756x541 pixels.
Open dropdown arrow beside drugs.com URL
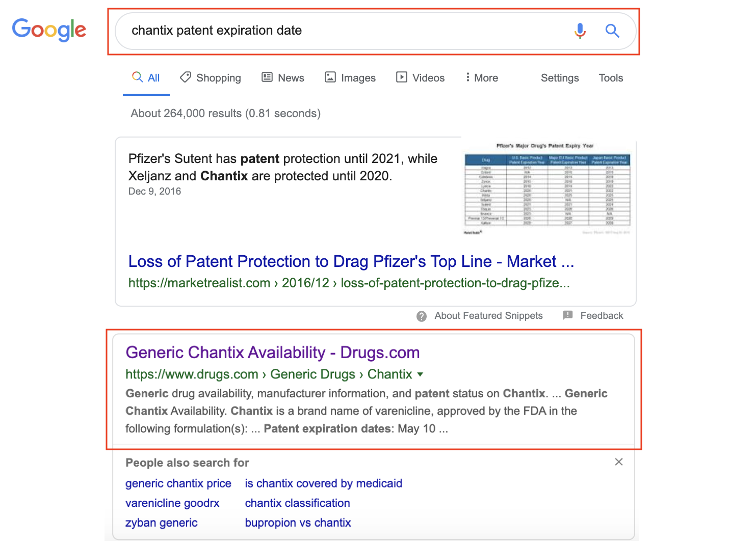click(x=420, y=374)
